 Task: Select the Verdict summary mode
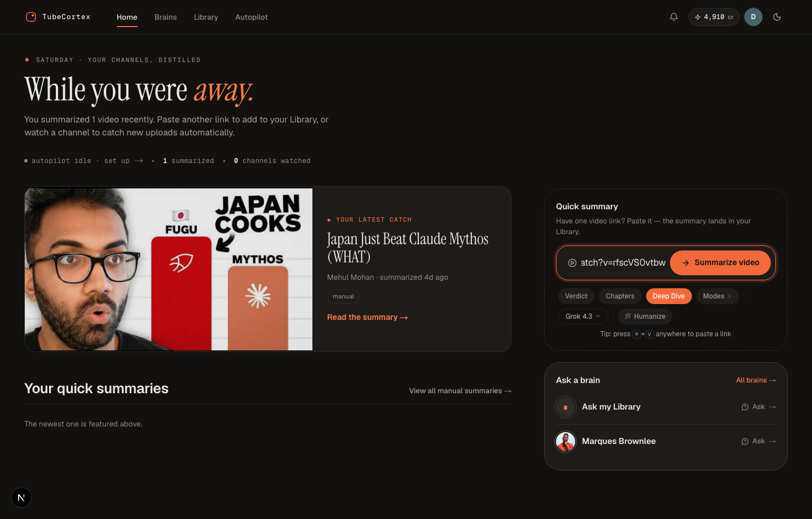coord(576,296)
